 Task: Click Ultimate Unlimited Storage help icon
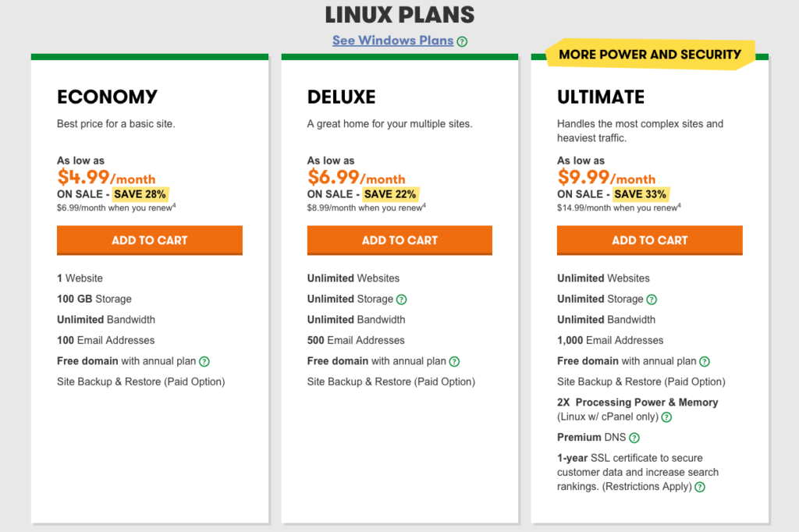click(x=652, y=300)
